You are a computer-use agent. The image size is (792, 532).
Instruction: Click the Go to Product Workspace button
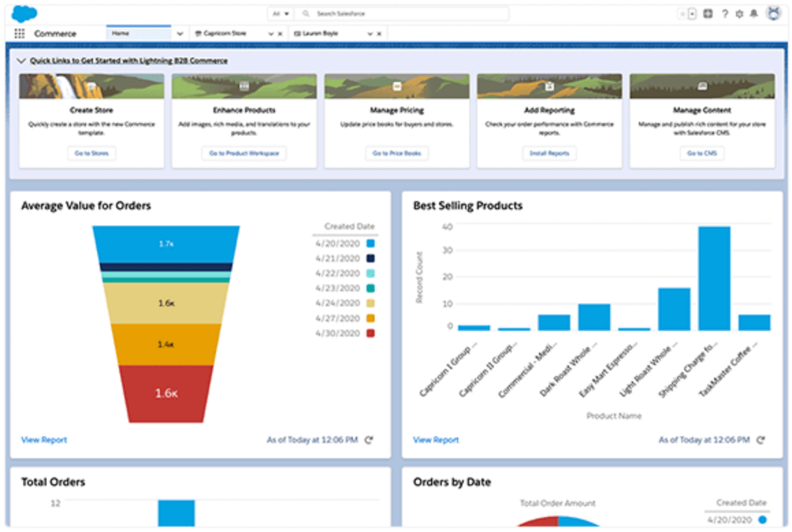pos(244,153)
